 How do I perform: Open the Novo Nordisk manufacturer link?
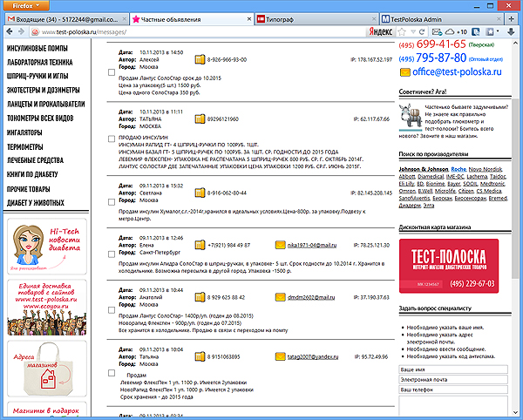pos(486,169)
